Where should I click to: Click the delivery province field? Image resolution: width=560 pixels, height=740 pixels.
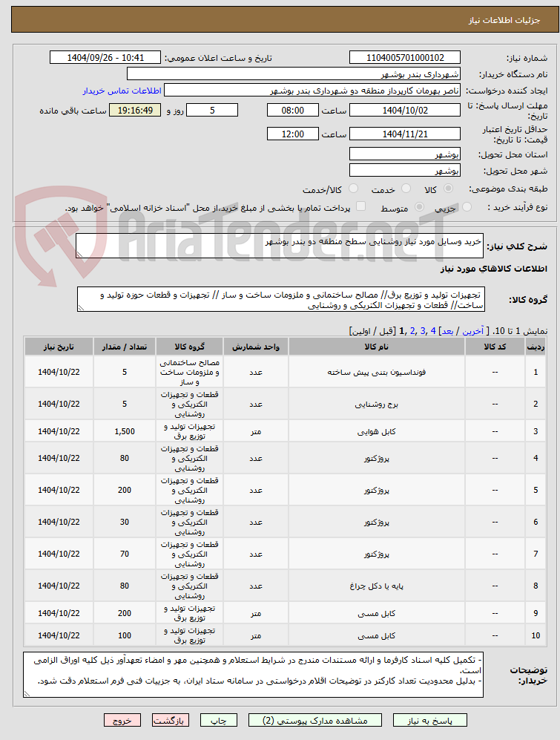[x=405, y=154]
